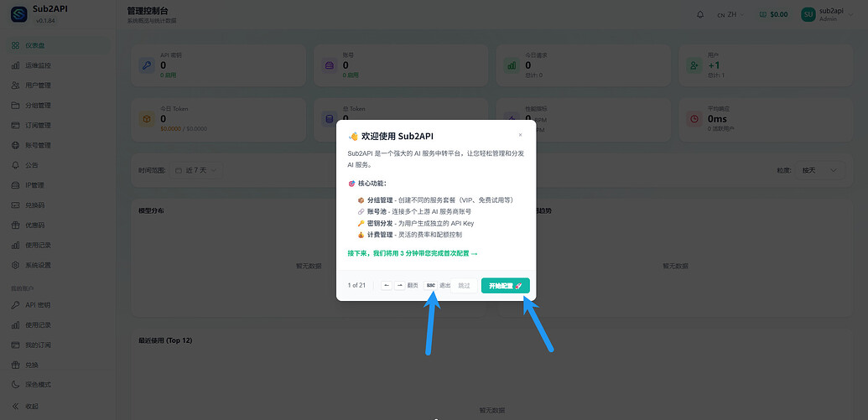Click the 我的账户 section label in the sidebar

[22, 288]
